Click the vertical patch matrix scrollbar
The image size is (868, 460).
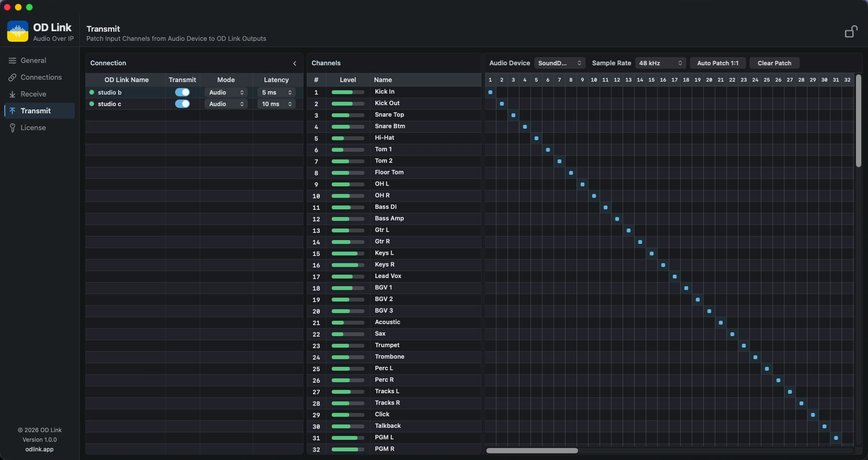pyautogui.click(x=858, y=121)
